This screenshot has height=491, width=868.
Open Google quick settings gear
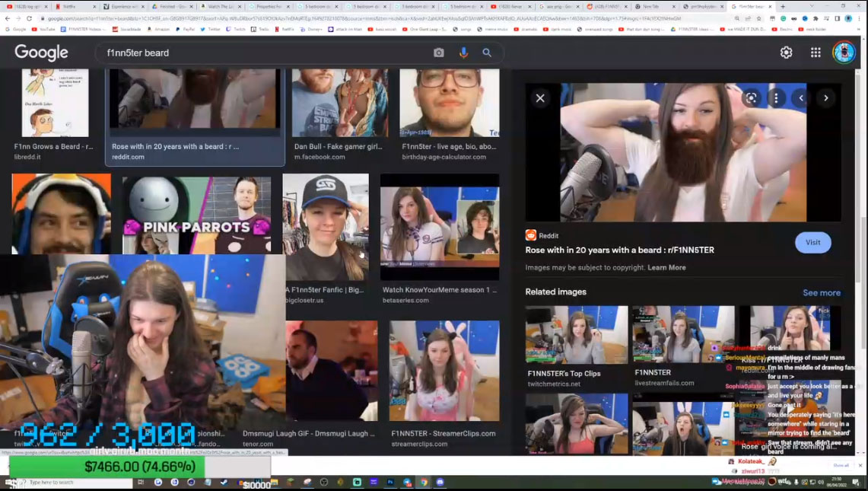click(786, 52)
